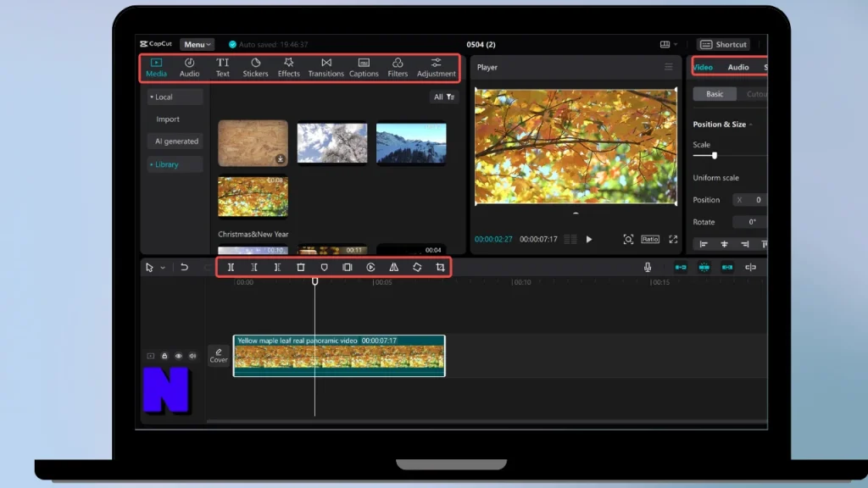Toggle the auto snapping button
The image size is (868, 488).
704,267
